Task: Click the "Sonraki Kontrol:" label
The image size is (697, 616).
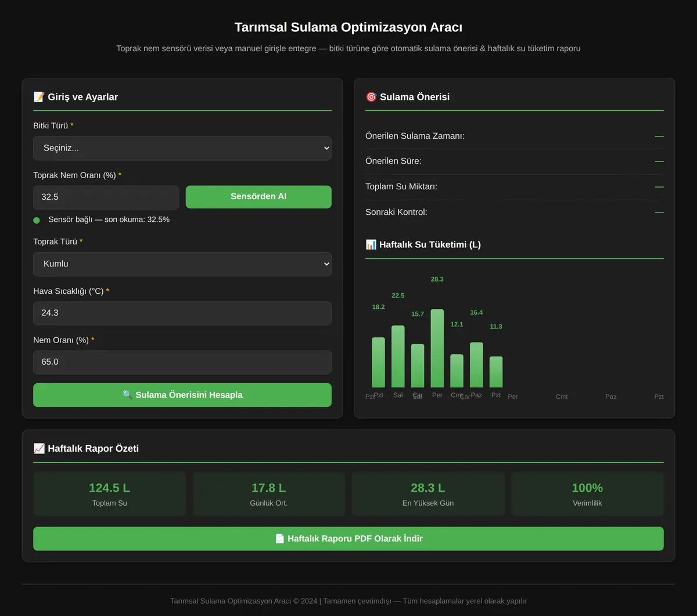Action: 396,212
